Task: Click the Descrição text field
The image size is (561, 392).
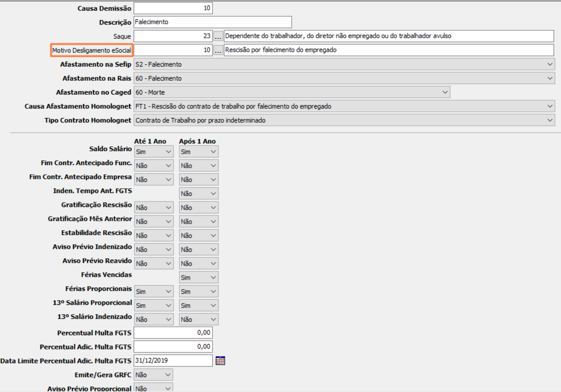Action: pos(212,22)
